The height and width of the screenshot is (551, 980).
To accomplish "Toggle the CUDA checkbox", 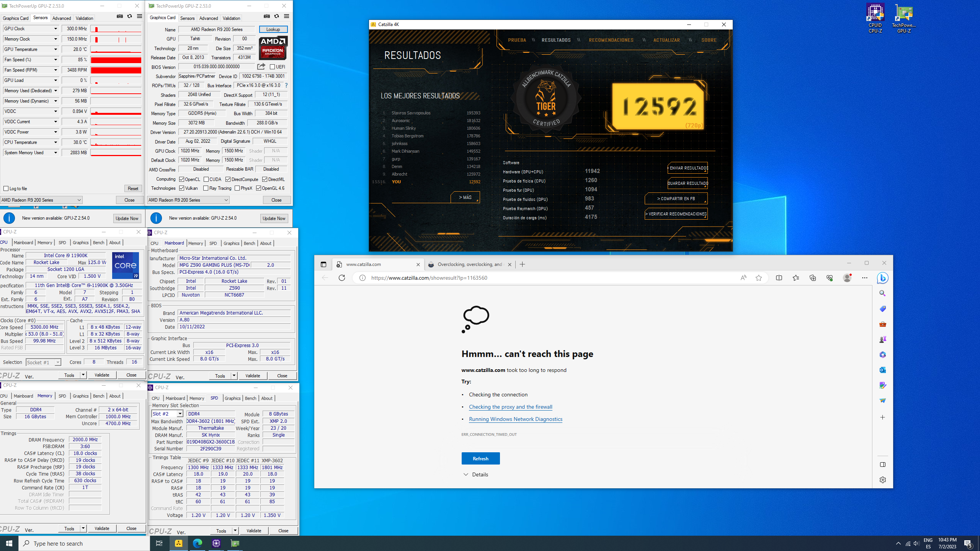I will 206,179.
